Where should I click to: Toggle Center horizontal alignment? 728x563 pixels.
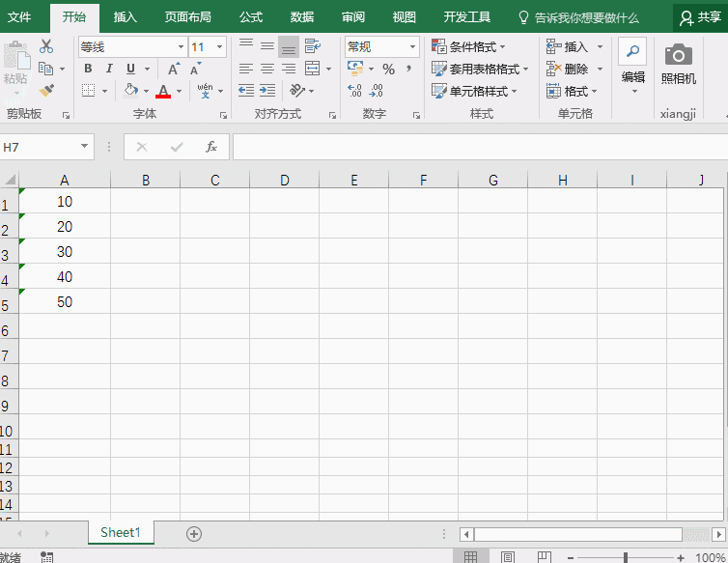pyautogui.click(x=267, y=69)
